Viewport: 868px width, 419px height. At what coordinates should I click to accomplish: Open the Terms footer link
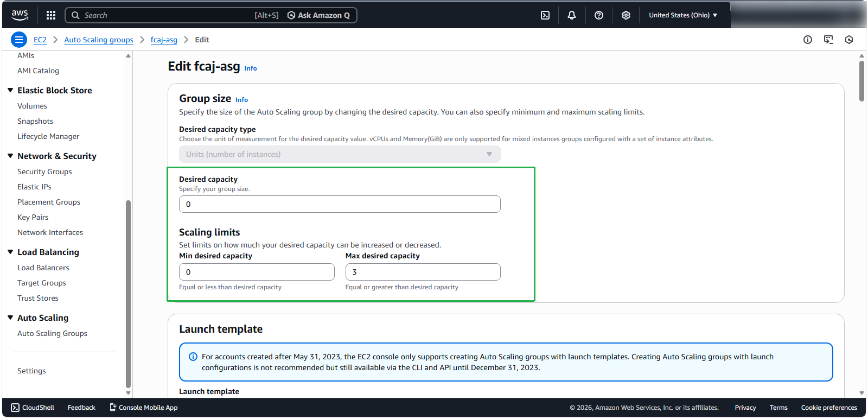point(778,408)
